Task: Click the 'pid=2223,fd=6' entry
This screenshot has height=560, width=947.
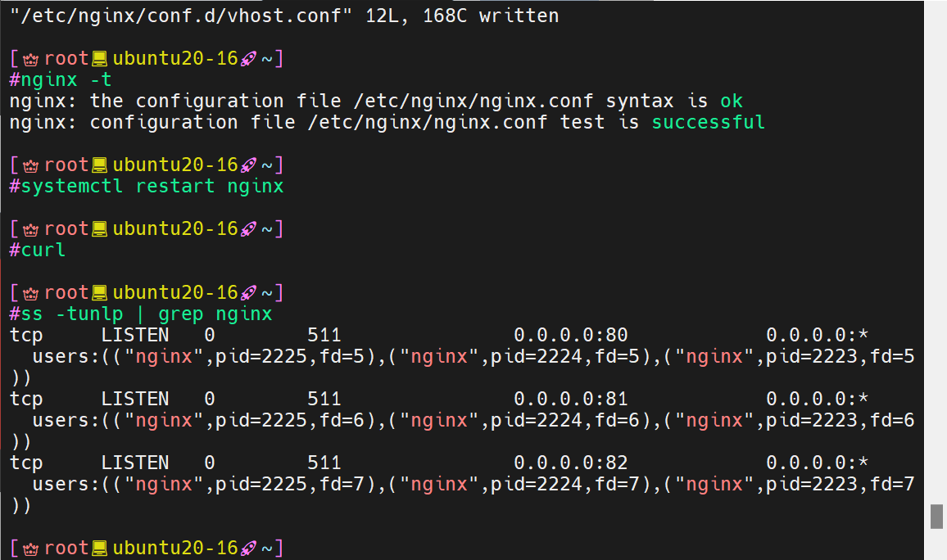Action: 841,421
